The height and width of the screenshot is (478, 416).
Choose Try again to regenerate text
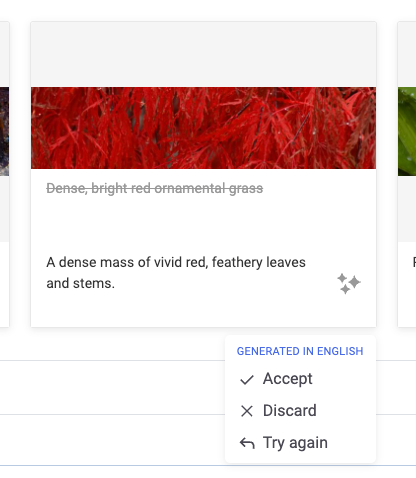[300, 443]
